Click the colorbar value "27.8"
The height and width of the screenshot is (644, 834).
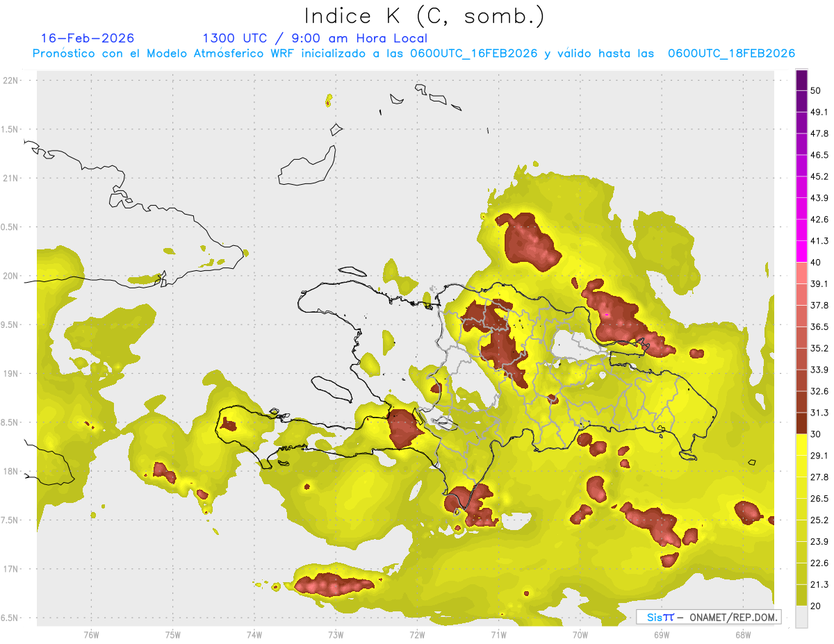click(819, 477)
